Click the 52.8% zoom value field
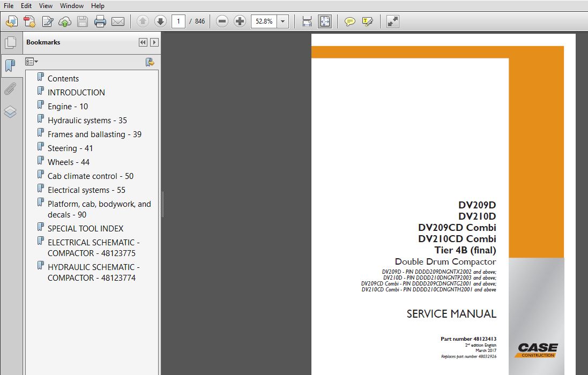 coord(264,21)
